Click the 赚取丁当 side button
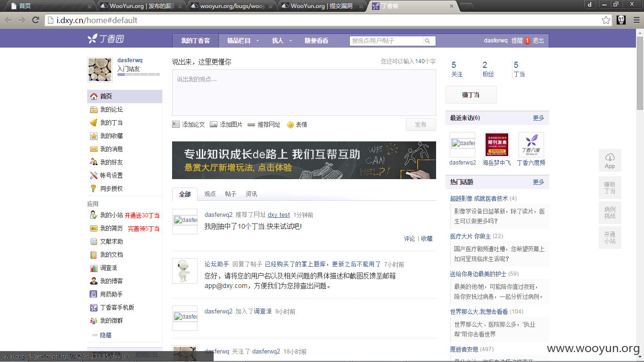This screenshot has height=362, width=644. pos(610,188)
